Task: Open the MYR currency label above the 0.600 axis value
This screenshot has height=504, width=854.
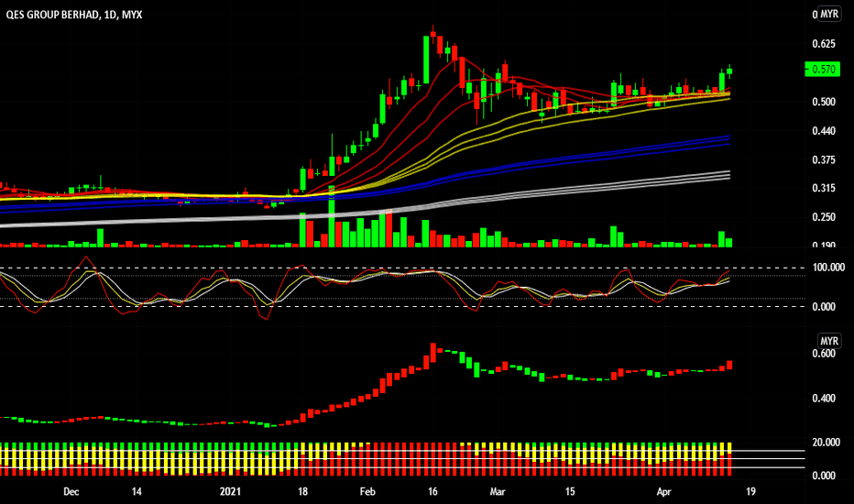Action: (829, 341)
